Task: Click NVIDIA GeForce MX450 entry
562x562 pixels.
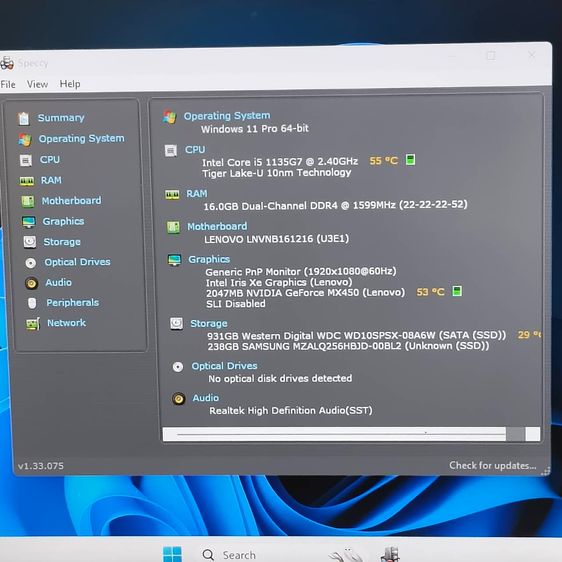Action: coord(305,293)
